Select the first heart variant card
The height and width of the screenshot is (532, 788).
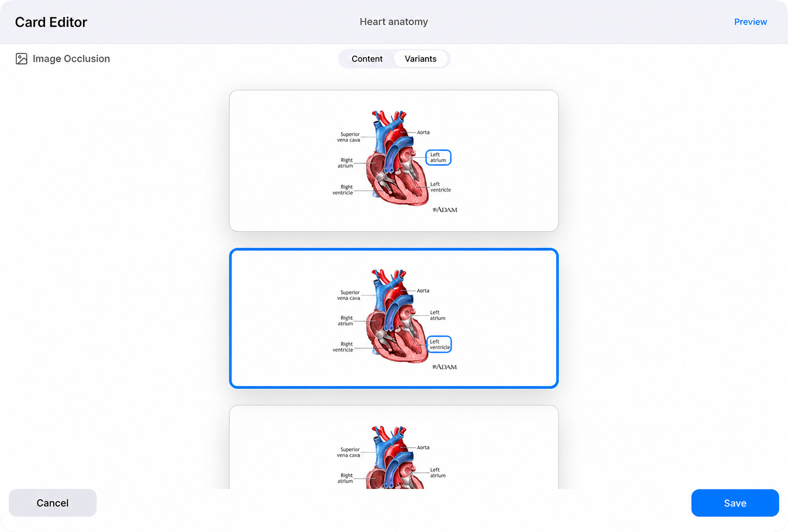pos(394,160)
